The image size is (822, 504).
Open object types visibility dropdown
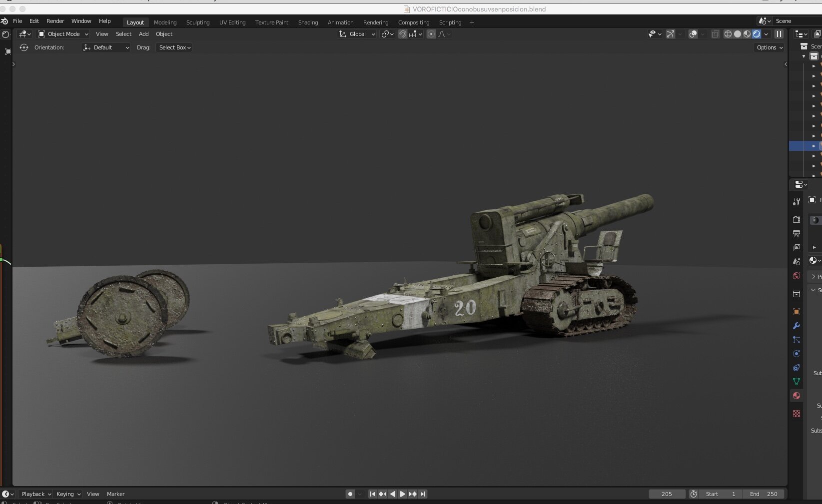655,34
